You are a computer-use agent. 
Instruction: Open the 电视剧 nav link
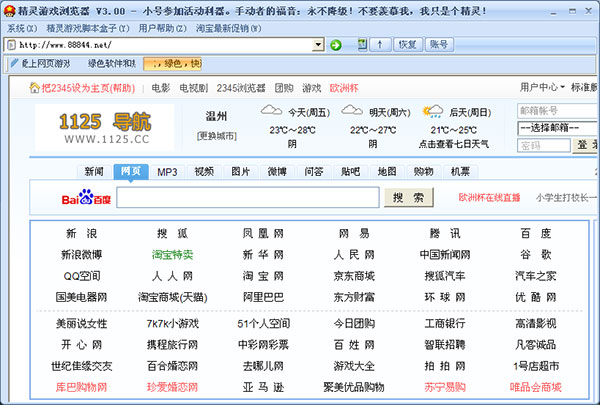pos(194,88)
